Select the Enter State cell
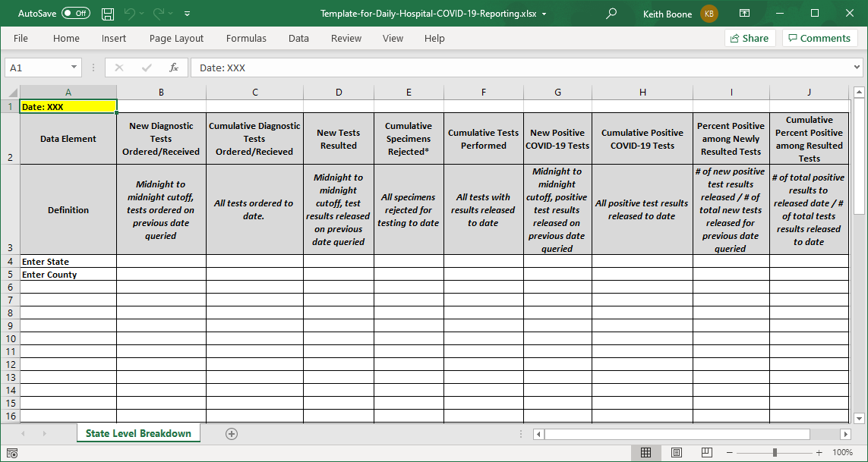 point(68,261)
